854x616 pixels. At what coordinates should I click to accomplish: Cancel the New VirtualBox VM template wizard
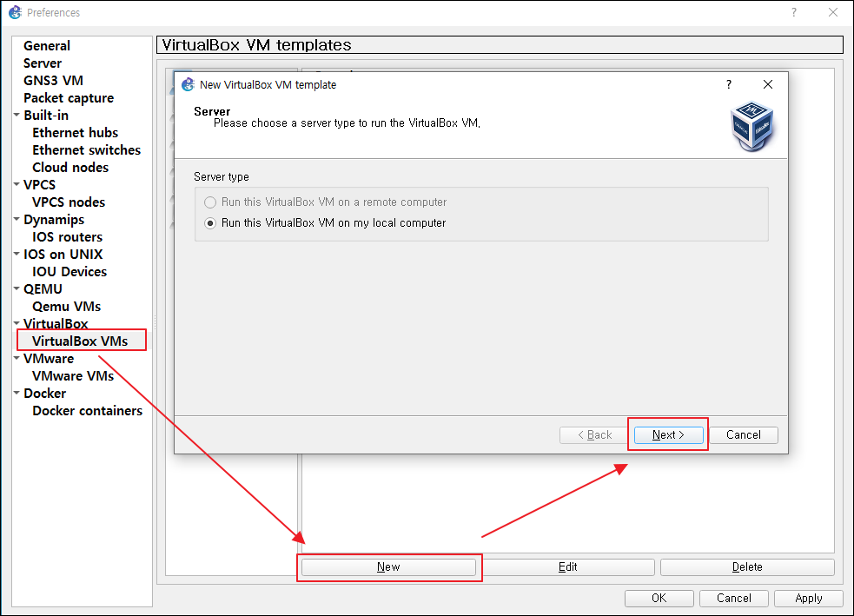coord(744,434)
